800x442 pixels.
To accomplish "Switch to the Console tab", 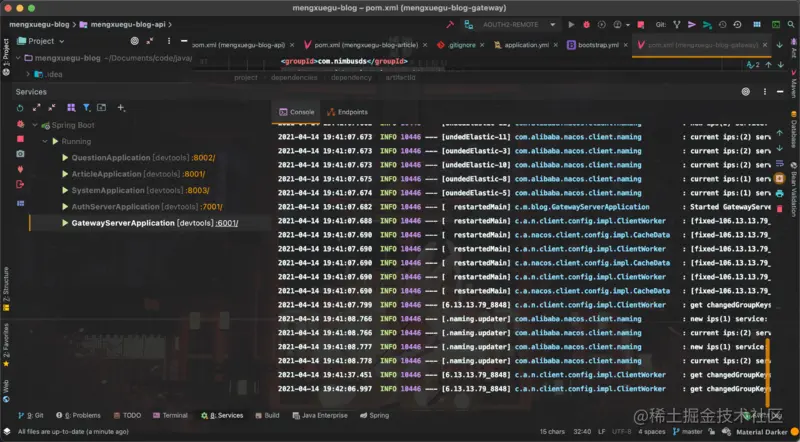I will click(x=296, y=112).
